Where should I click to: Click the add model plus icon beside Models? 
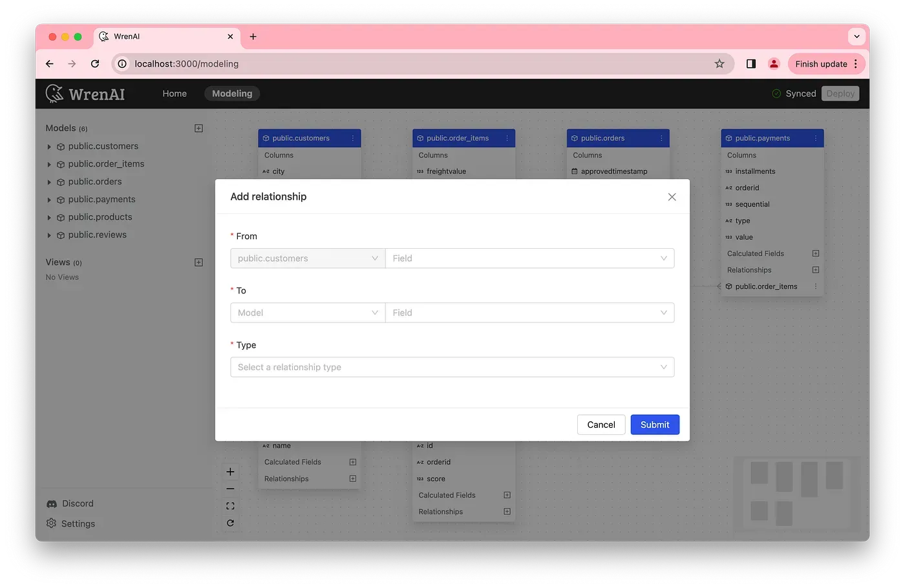198,129
